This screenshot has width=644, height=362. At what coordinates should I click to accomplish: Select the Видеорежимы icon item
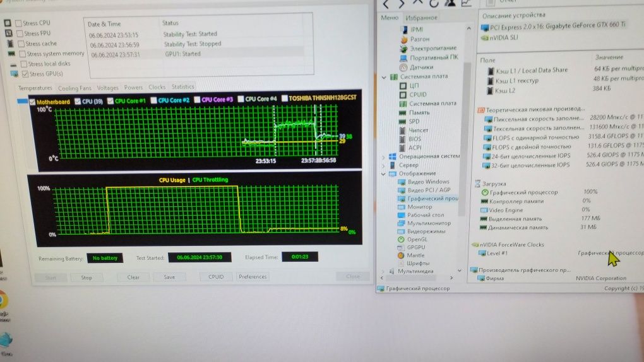(x=402, y=231)
